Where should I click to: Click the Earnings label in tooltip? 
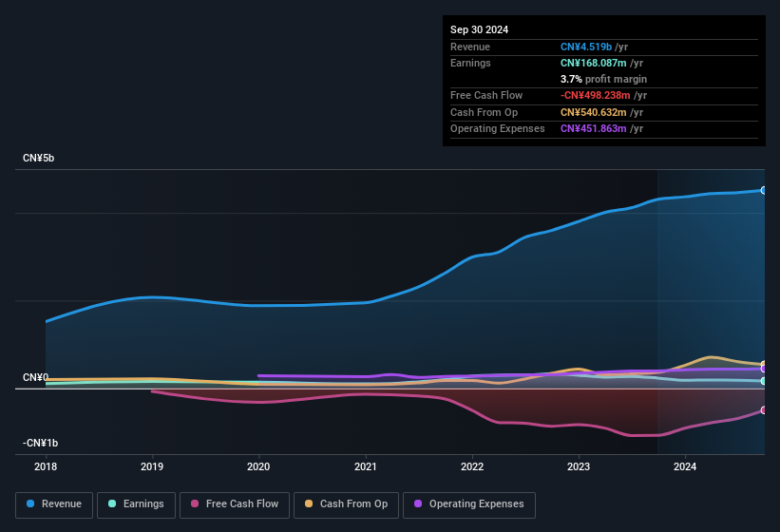pos(470,63)
